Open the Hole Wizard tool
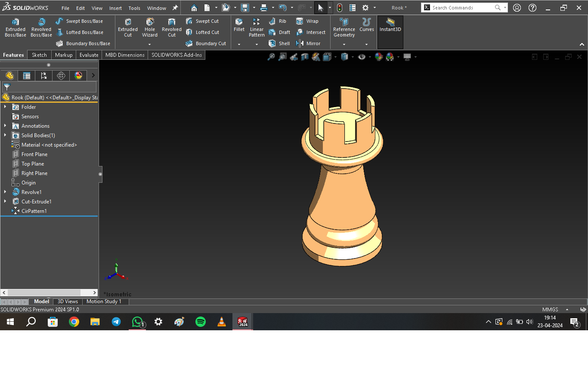The height and width of the screenshot is (372, 588). click(x=150, y=28)
